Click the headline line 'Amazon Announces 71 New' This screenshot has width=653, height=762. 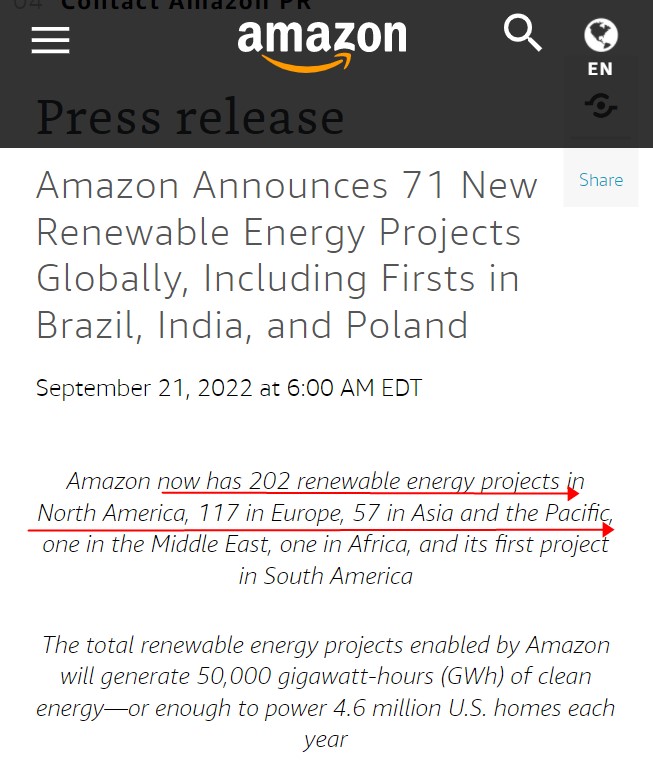click(287, 185)
